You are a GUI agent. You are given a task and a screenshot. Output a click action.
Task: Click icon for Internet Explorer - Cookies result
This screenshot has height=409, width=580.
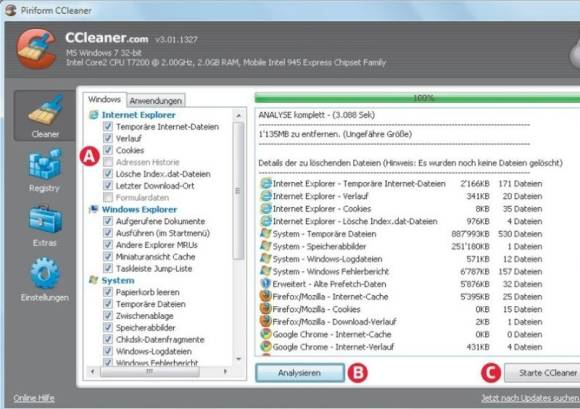click(x=266, y=209)
